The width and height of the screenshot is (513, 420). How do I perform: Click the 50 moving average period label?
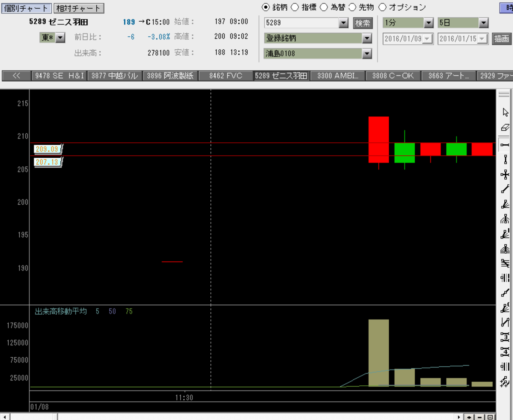[x=112, y=311]
